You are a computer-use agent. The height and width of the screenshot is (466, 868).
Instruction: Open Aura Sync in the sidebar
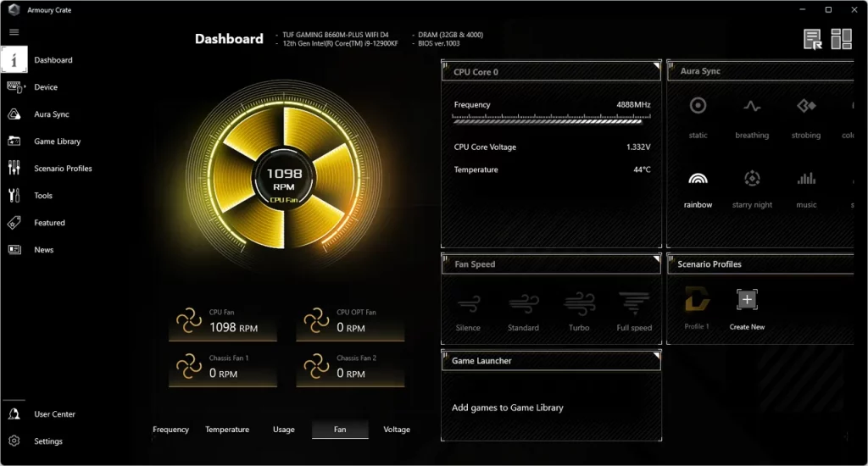(x=52, y=114)
